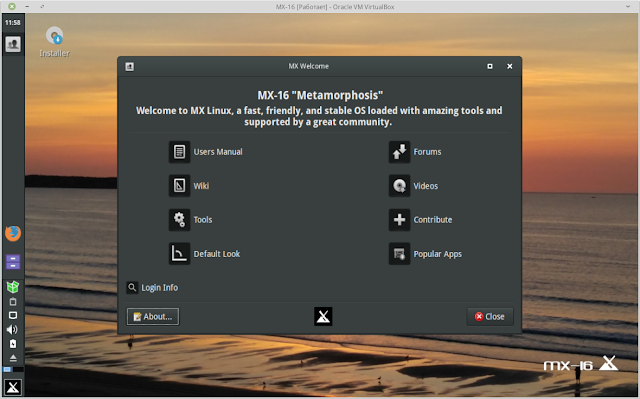
Task: Open MX Welcome window menu icon
Action: 129,66
